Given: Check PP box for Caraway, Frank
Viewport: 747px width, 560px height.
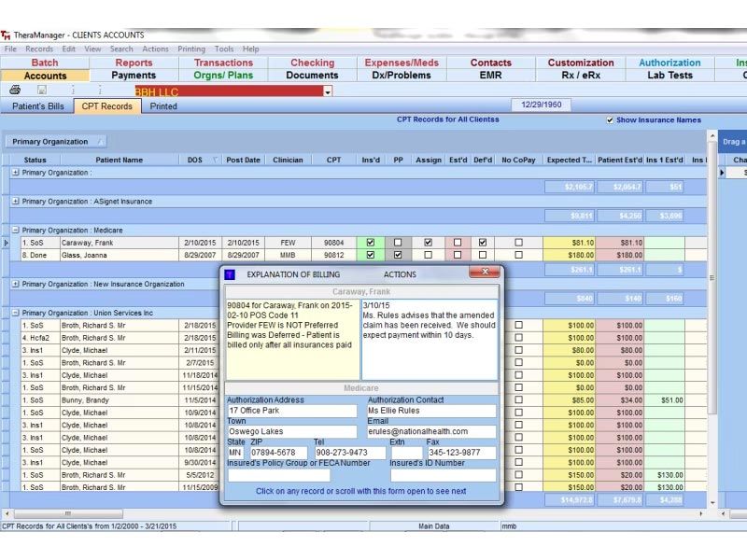Looking at the screenshot, I should 398,243.
